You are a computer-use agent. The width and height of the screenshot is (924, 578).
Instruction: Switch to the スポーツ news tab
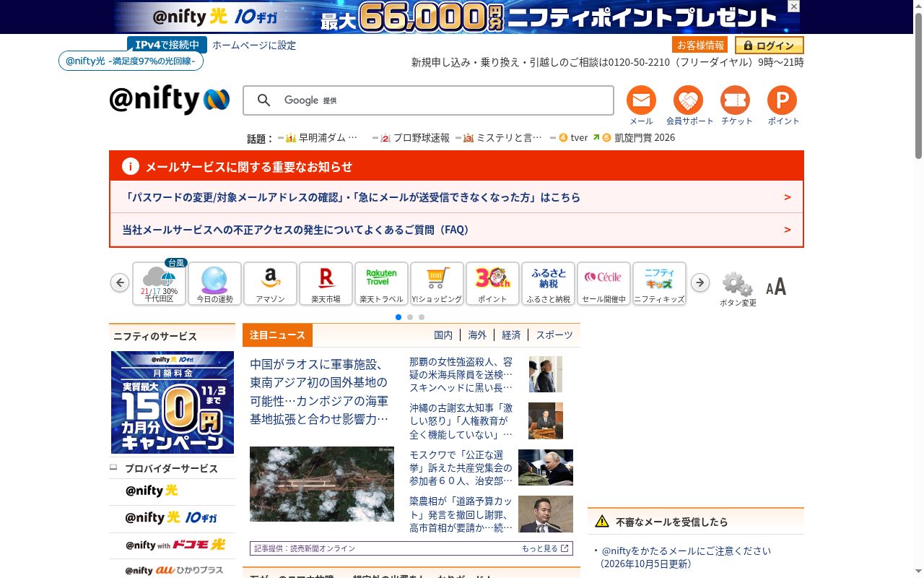(x=554, y=335)
